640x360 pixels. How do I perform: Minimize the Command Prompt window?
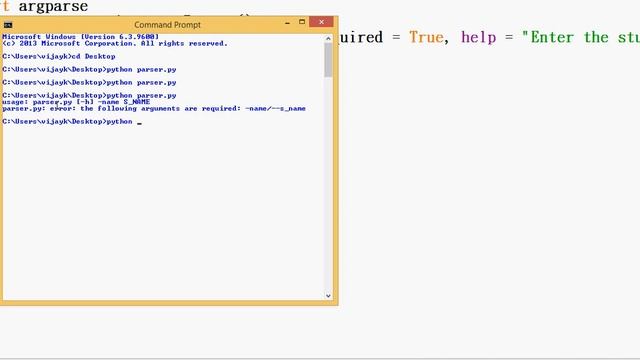point(287,22)
